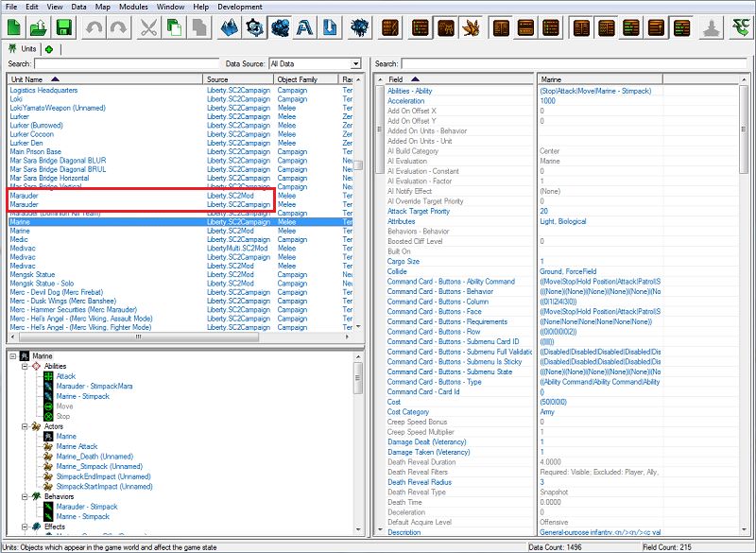Sort by the Object Family column header
The height and width of the screenshot is (553, 756).
[306, 79]
